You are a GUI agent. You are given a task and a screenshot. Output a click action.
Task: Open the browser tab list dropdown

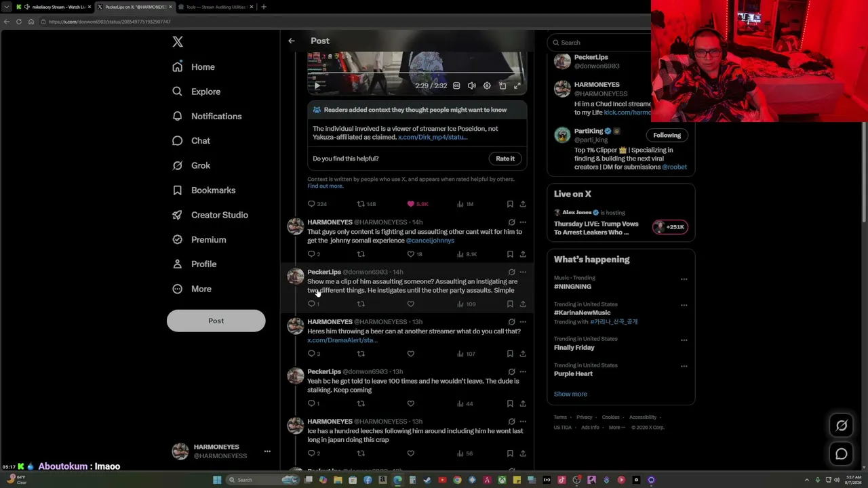tap(6, 7)
